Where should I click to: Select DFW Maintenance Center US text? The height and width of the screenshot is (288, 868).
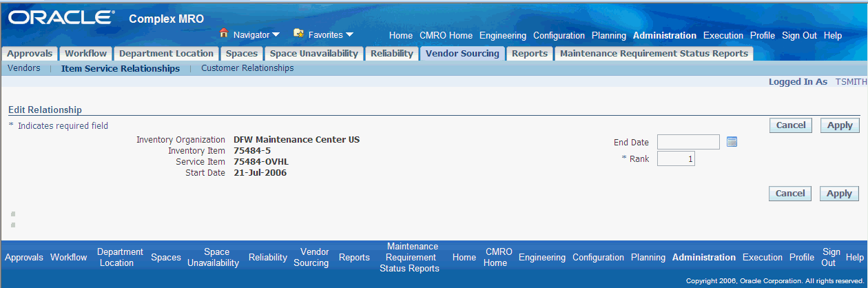click(296, 139)
